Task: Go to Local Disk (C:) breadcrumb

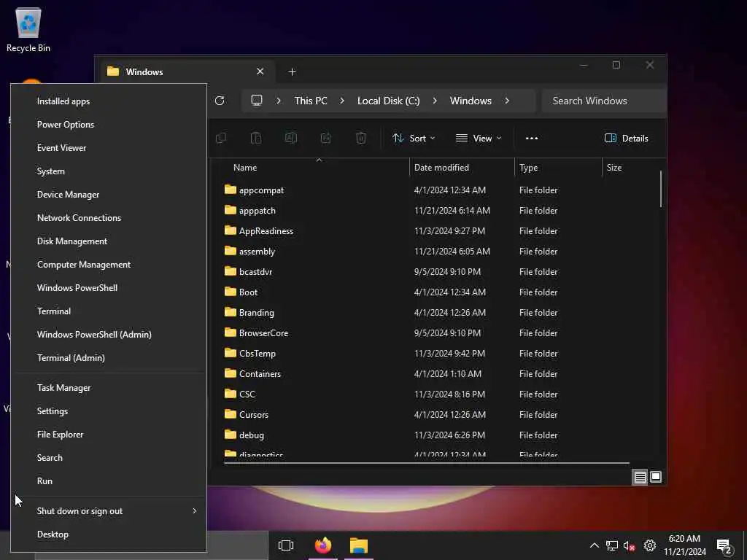Action: click(389, 101)
